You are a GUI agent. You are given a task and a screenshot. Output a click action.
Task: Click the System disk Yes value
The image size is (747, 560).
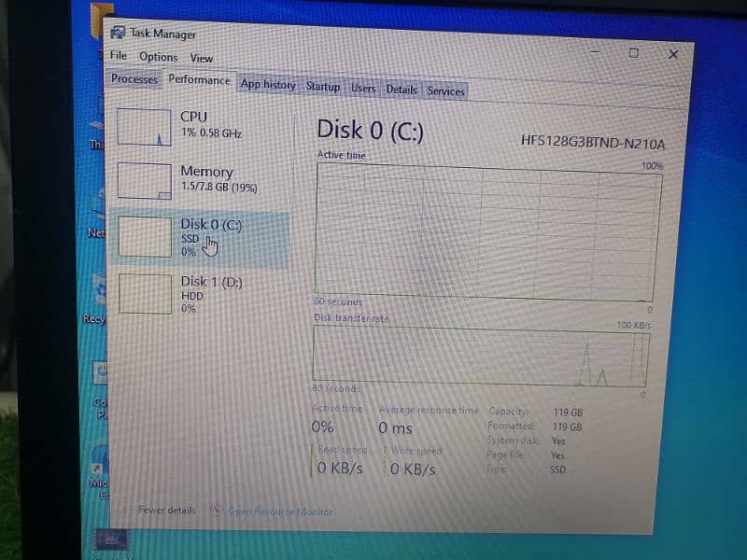[x=558, y=441]
